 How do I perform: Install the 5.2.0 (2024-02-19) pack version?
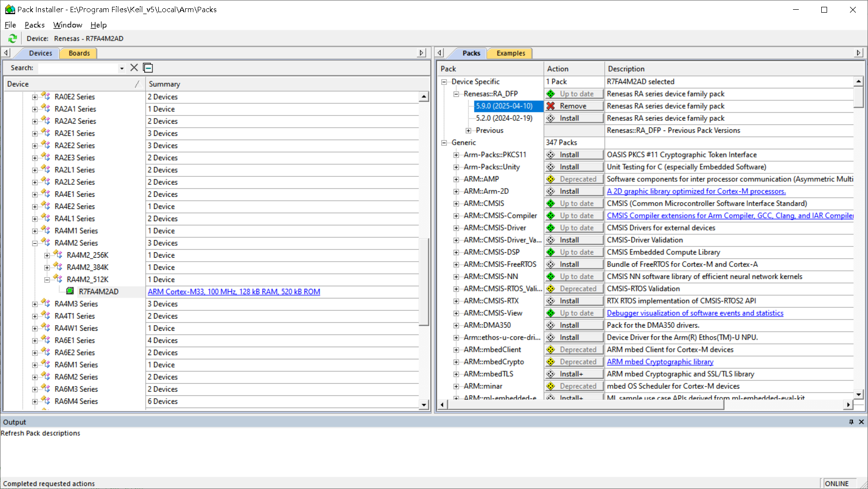574,118
